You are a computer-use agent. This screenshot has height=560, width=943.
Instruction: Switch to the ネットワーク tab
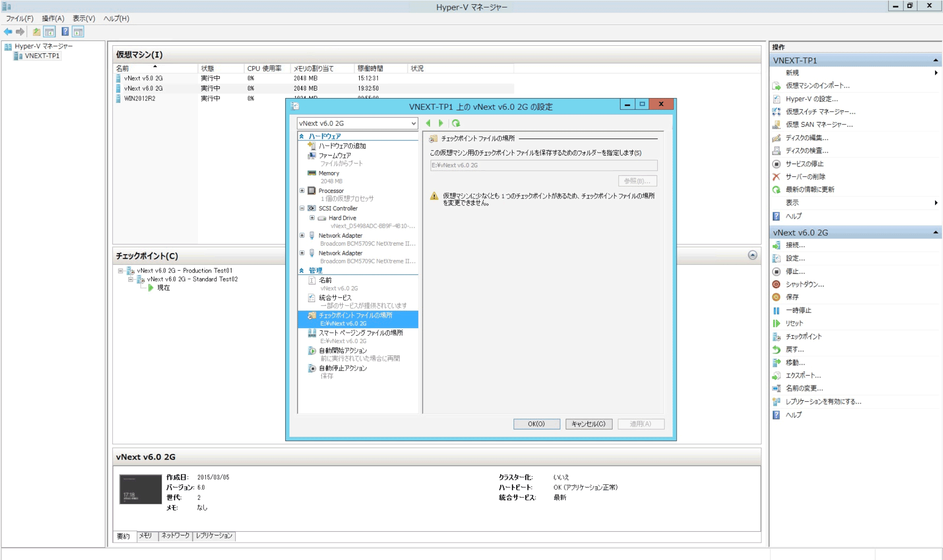click(x=175, y=536)
